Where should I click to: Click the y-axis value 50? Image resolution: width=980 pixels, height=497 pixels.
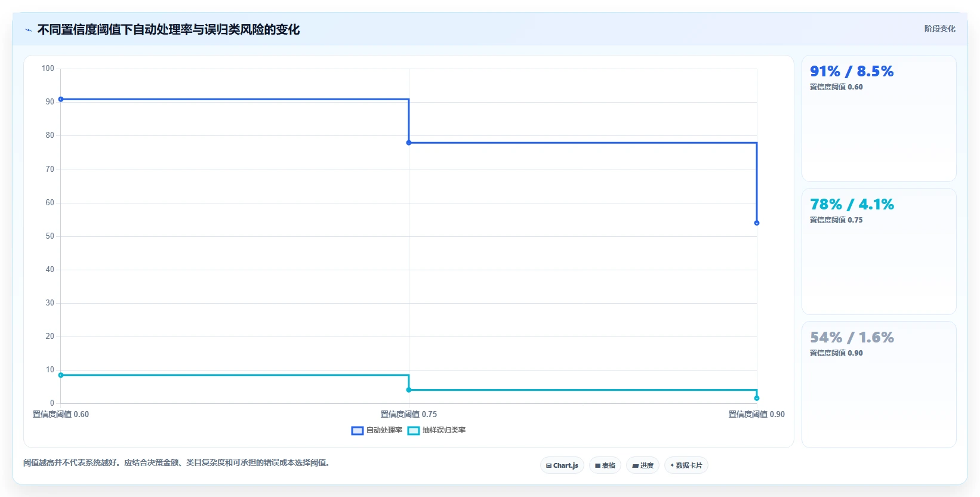point(50,236)
